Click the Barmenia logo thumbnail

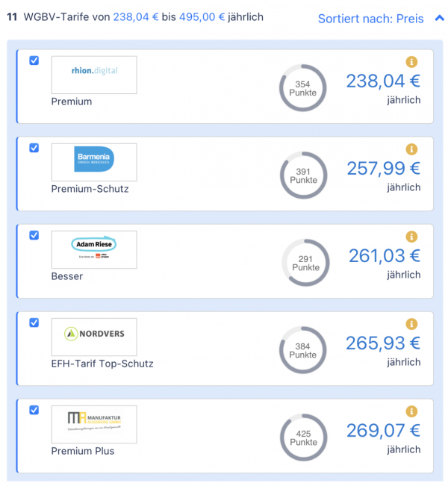94,162
